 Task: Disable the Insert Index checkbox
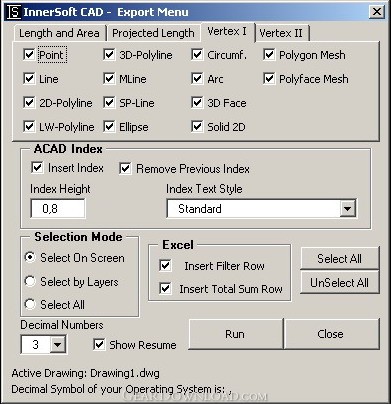click(x=37, y=168)
